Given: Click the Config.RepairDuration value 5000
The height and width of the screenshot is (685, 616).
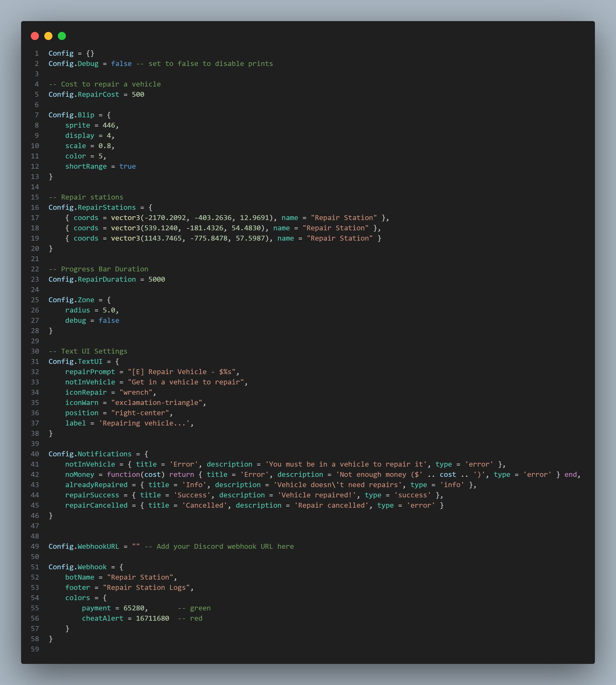Looking at the screenshot, I should tap(156, 279).
